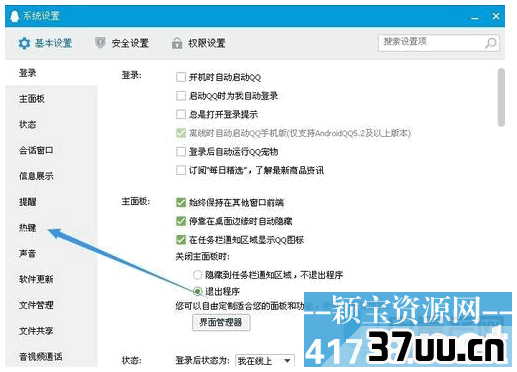Click the shield icon for 安全设置
The width and height of the screenshot is (517, 372).
pyautogui.click(x=100, y=43)
